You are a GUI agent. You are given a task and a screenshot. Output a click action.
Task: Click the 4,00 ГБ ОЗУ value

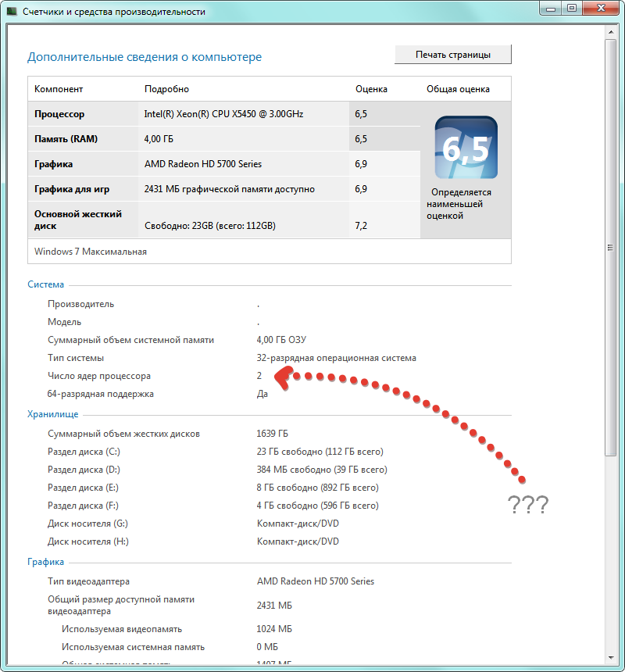(x=281, y=340)
